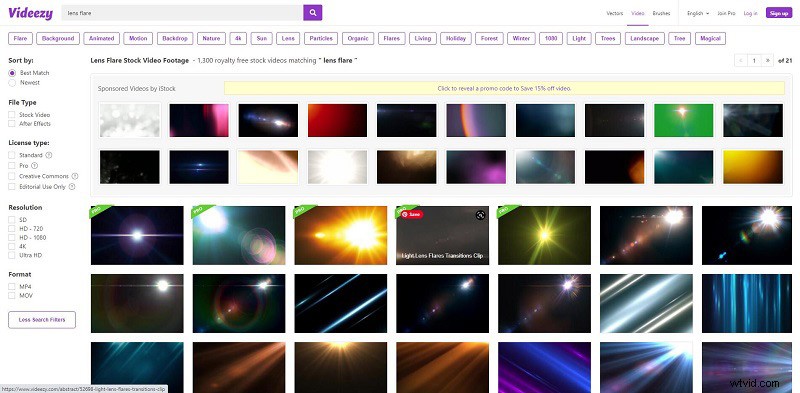The height and width of the screenshot is (393, 800).
Task: Enable Editorial Use Only filter
Action: click(x=12, y=187)
